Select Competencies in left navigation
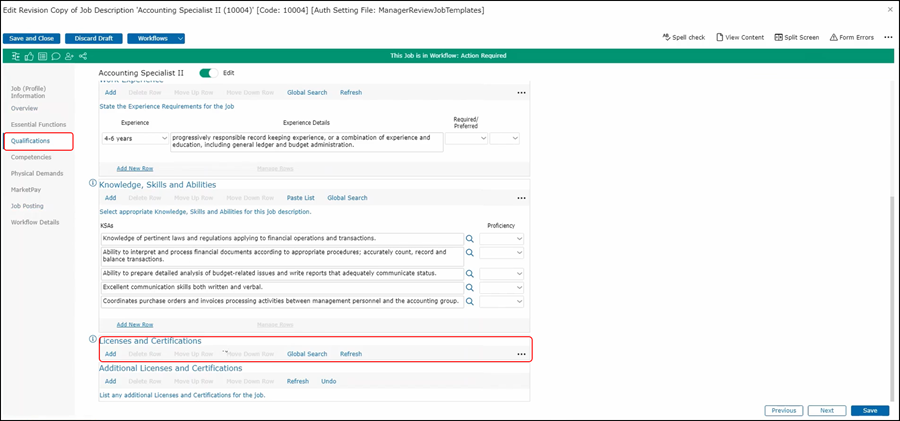Viewport: 900px width, 421px height. click(31, 157)
